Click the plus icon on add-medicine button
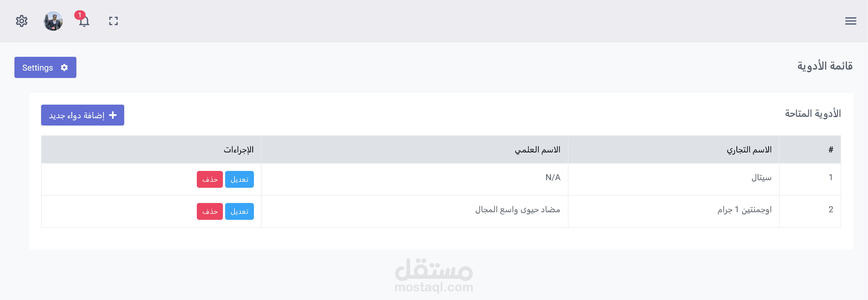 113,115
